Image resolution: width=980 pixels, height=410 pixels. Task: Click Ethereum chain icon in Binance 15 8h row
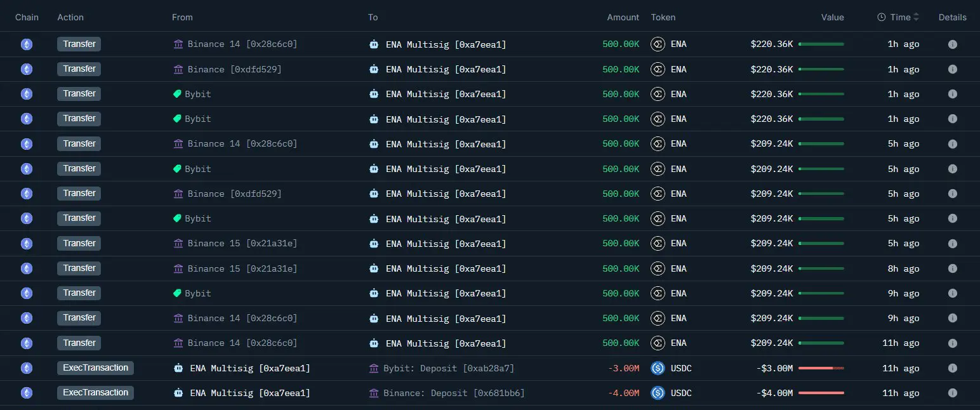[27, 268]
